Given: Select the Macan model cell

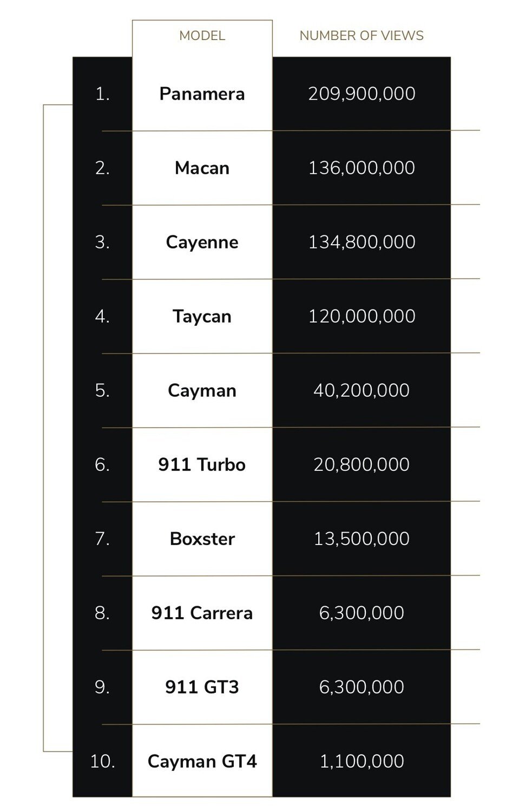Looking at the screenshot, I should [x=202, y=168].
